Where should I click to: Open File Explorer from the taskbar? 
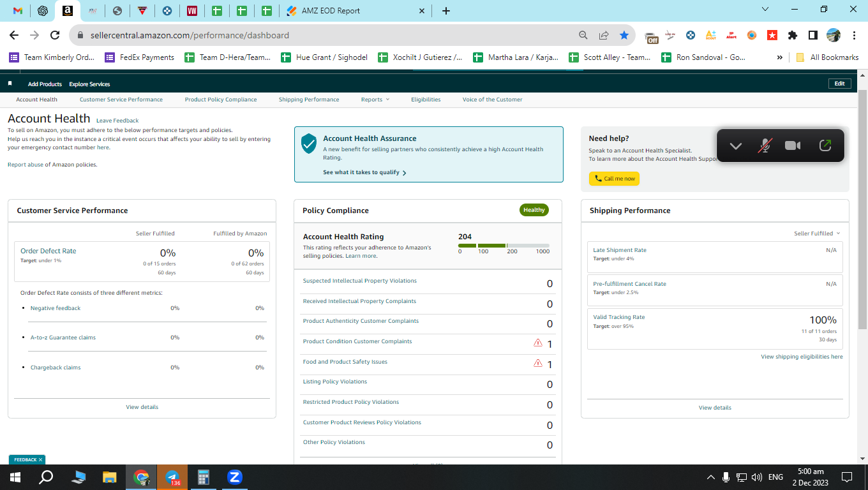[x=109, y=477]
